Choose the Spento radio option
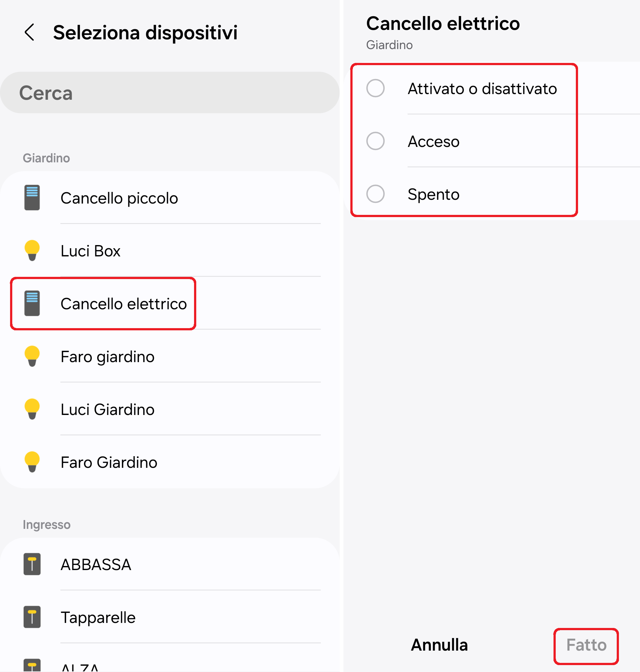640x672 pixels. (375, 194)
